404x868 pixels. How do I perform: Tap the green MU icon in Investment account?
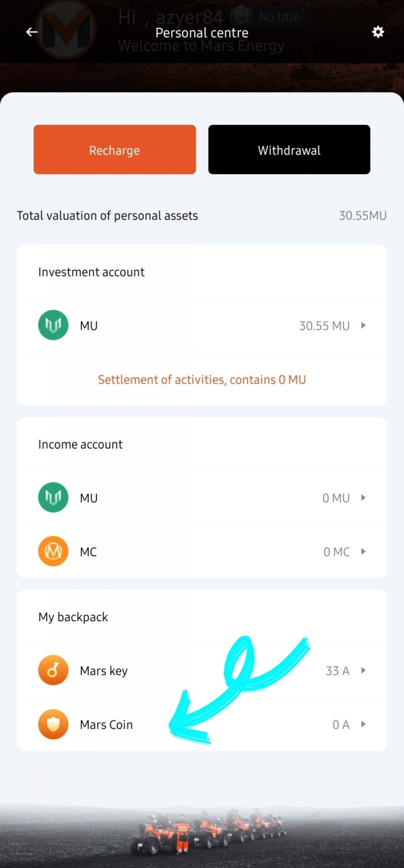[53, 325]
